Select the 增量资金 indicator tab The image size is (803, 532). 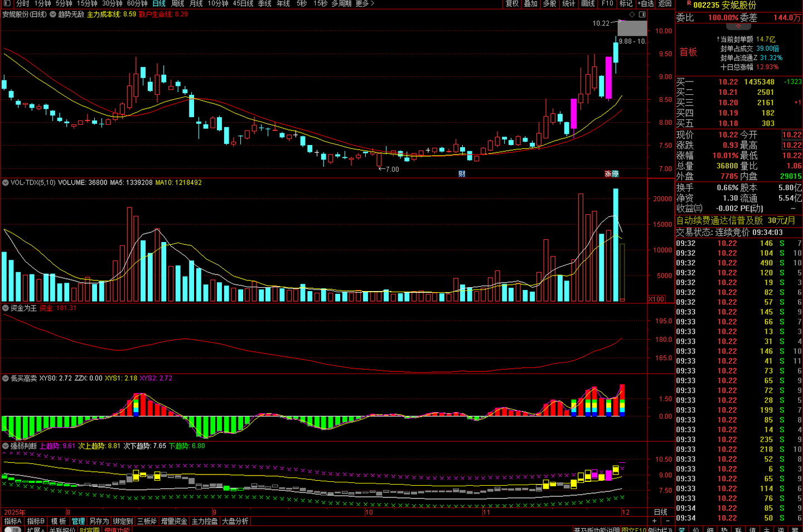pyautogui.click(x=174, y=521)
